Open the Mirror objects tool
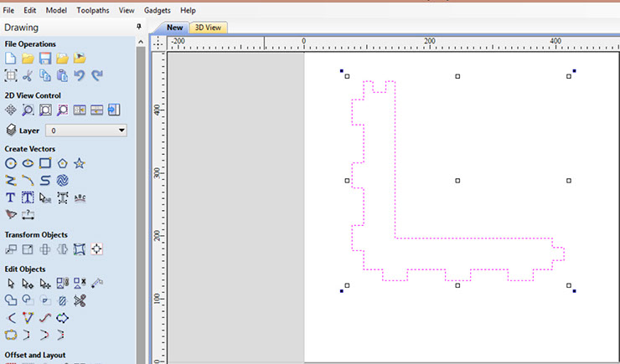The image size is (620, 364). click(62, 249)
